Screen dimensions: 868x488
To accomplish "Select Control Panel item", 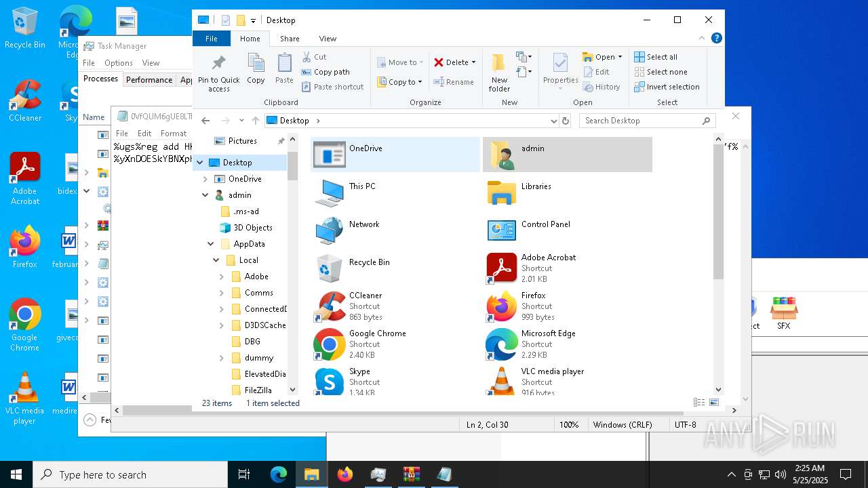I will point(568,230).
